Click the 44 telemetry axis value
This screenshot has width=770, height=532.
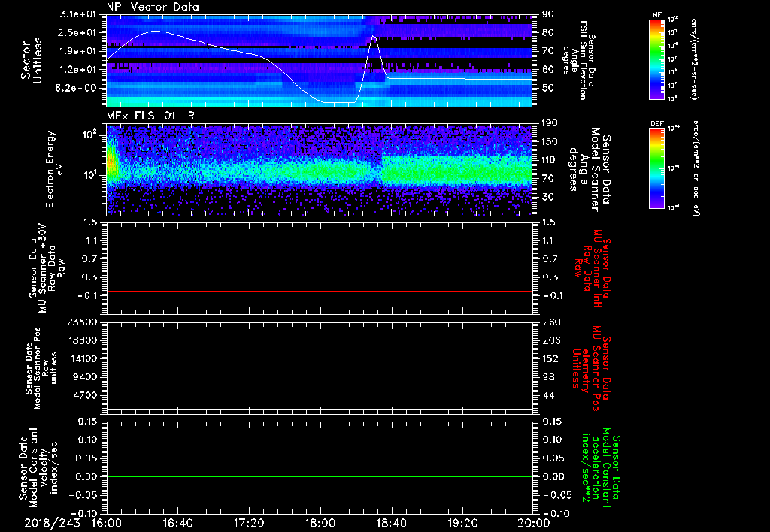[548, 395]
